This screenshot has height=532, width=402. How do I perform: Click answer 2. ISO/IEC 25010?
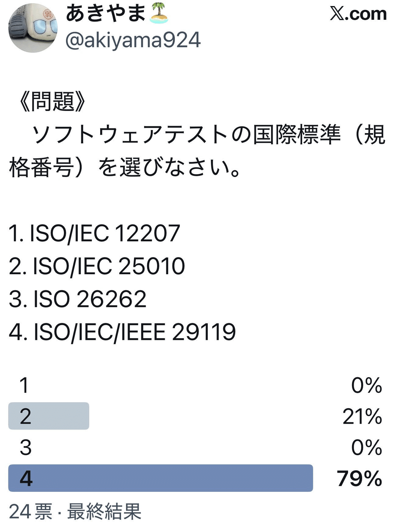coord(97,266)
